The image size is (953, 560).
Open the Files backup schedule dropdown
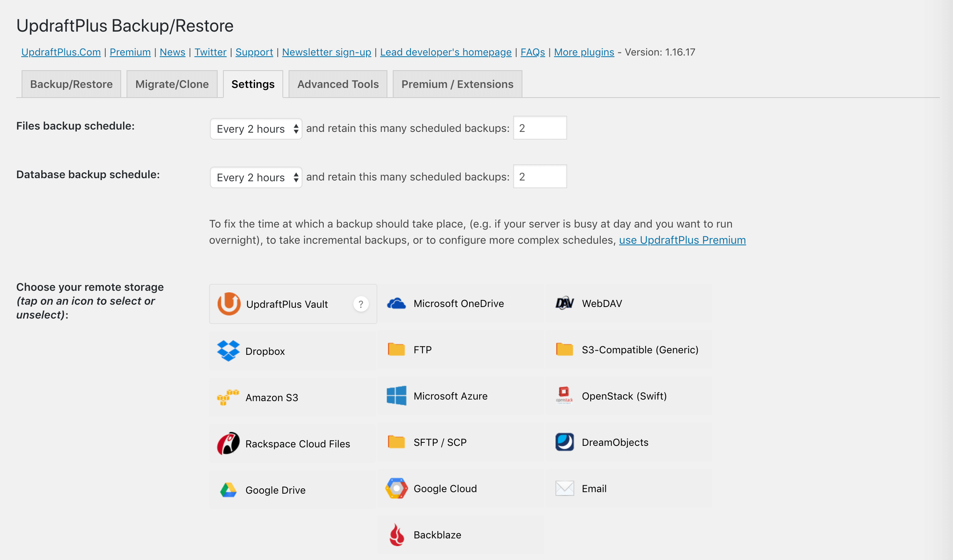point(256,129)
